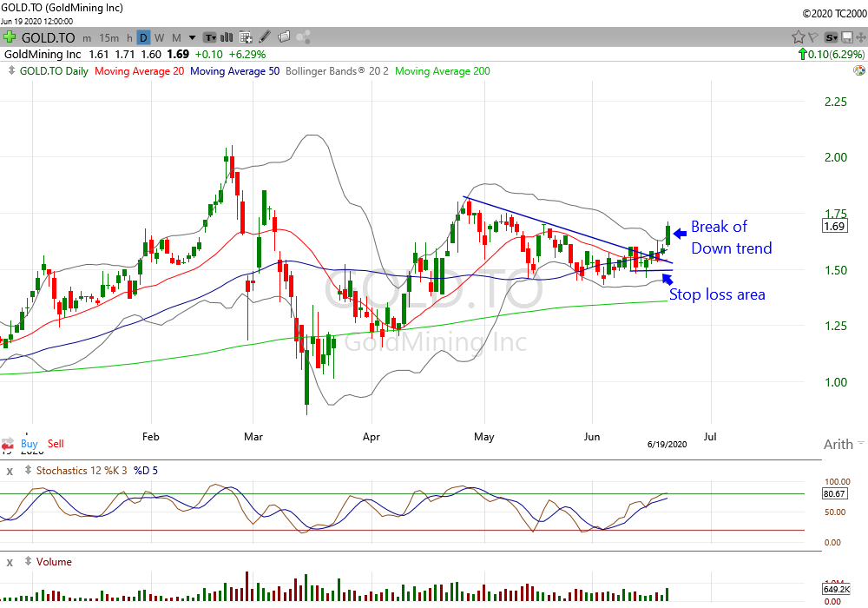The width and height of the screenshot is (868, 608).
Task: Click the price pane resize arrows icon
Action: pos(11,70)
